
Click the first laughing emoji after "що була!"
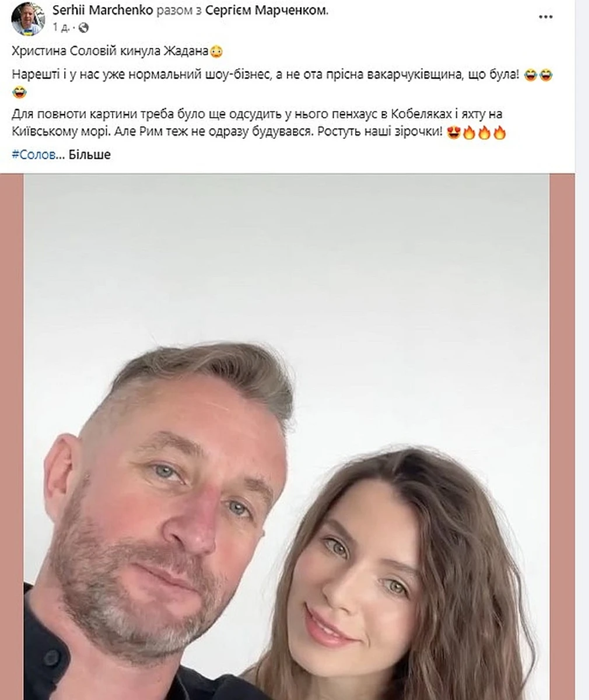click(530, 75)
